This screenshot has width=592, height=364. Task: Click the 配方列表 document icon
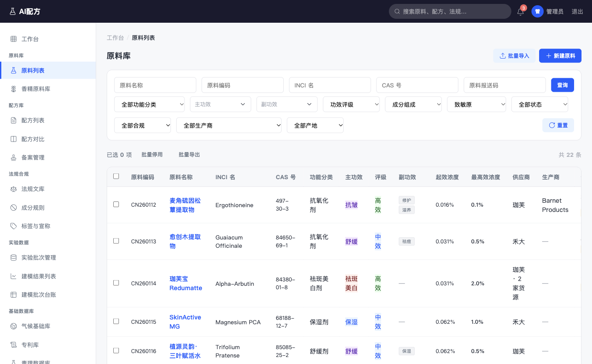(x=14, y=120)
